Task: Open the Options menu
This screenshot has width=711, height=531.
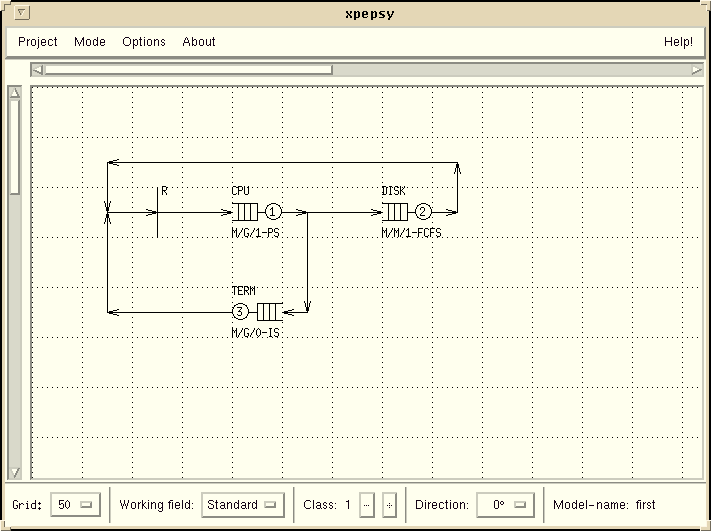Action: [x=144, y=42]
